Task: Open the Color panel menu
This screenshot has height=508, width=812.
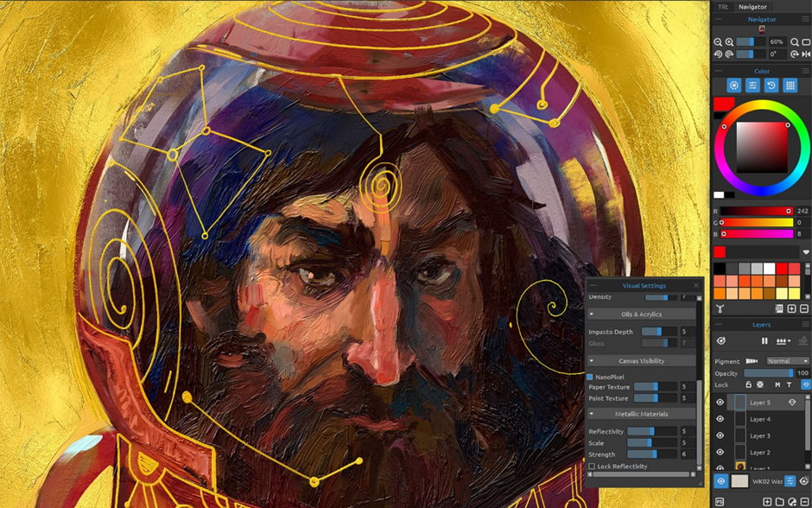Action: [x=805, y=71]
